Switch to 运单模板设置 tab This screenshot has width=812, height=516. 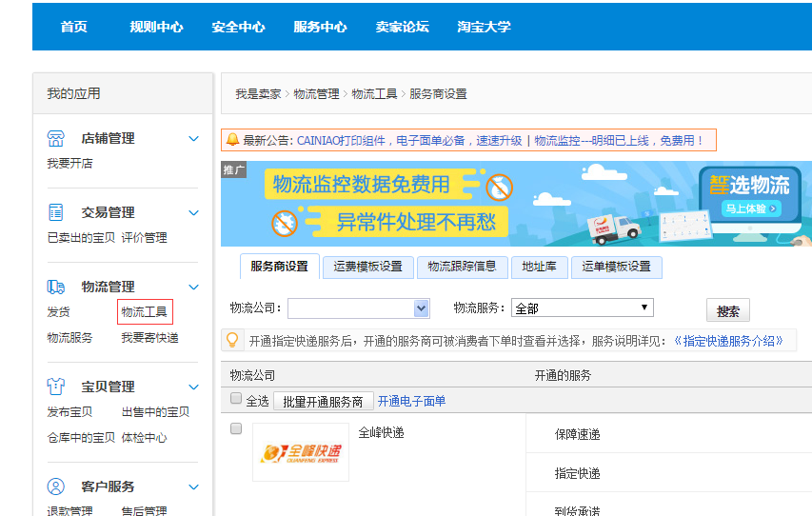point(616,267)
